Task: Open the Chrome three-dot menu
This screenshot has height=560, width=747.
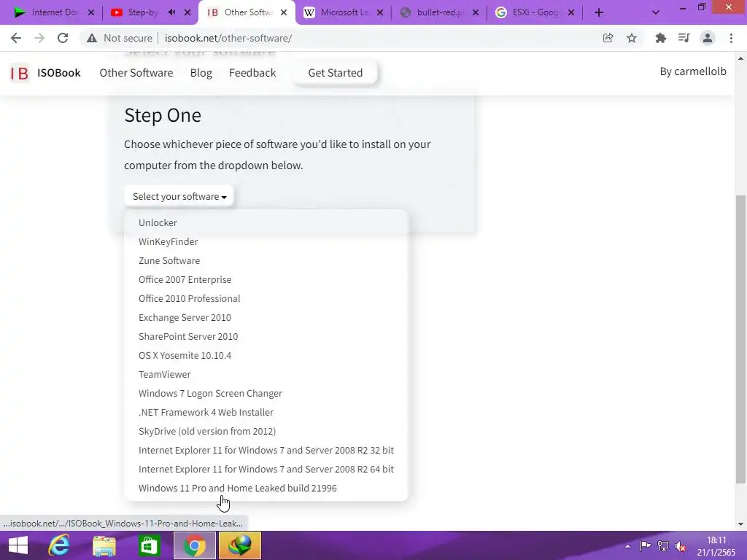Action: coord(731,38)
